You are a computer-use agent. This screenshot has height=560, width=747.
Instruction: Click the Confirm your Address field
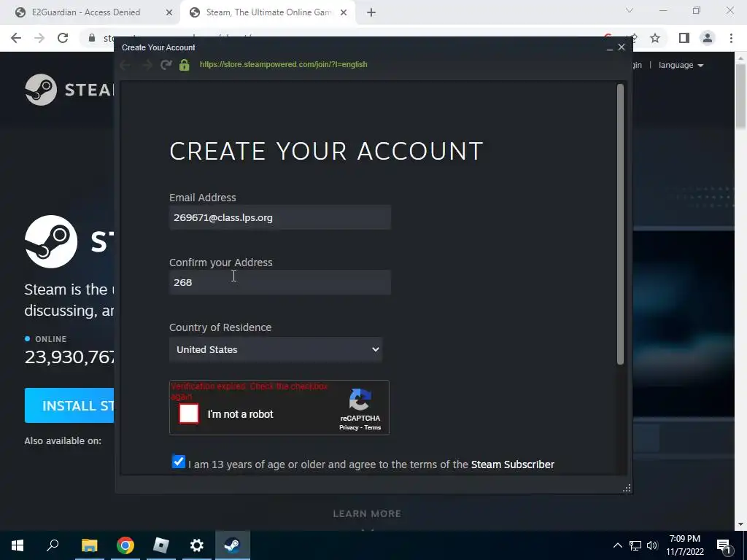point(280,282)
